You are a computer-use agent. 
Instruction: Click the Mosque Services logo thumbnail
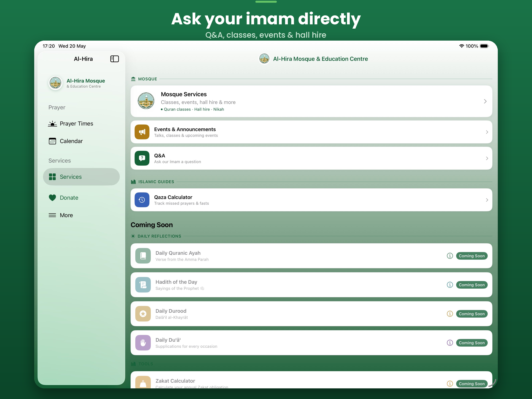click(x=146, y=101)
